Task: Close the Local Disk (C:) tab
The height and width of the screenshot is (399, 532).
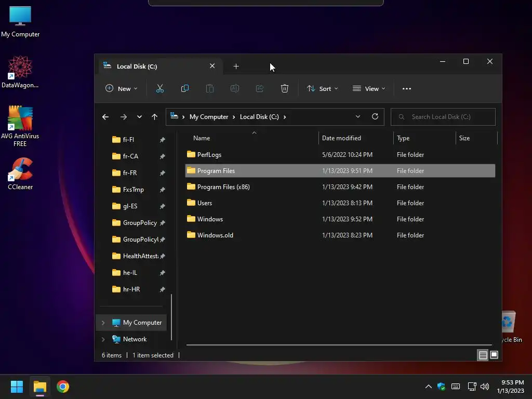Action: point(212,66)
